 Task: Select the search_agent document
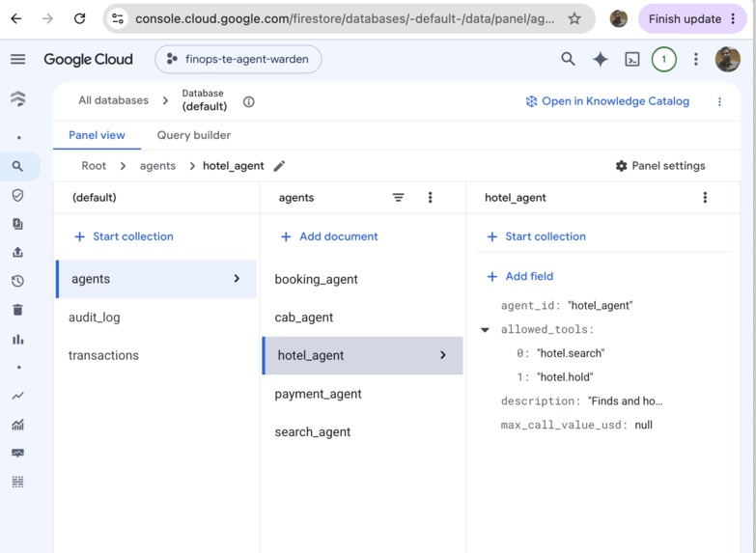(x=313, y=432)
